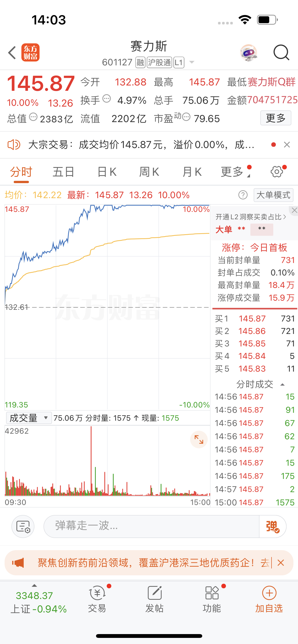Focus the 弹幕走一波 input field

click(152, 526)
